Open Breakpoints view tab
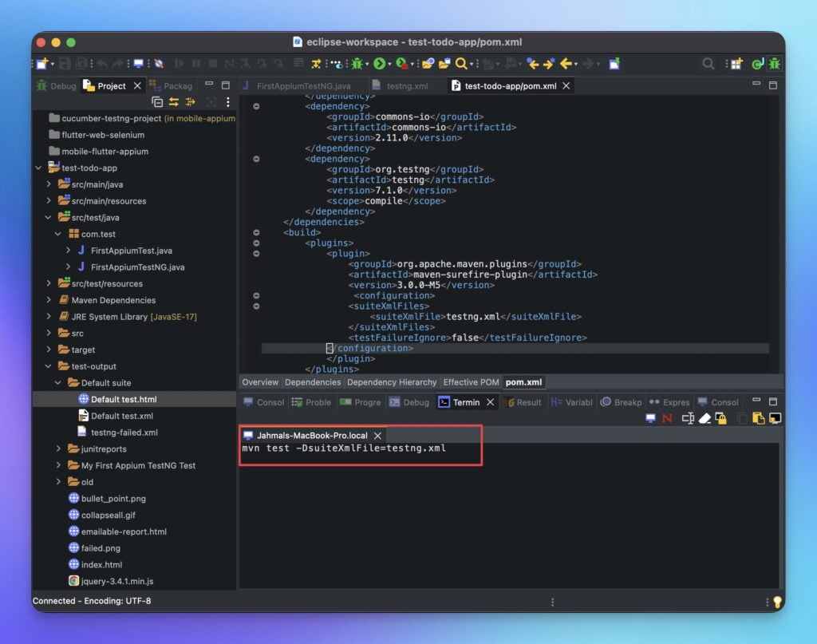This screenshot has width=817, height=644. (x=622, y=402)
